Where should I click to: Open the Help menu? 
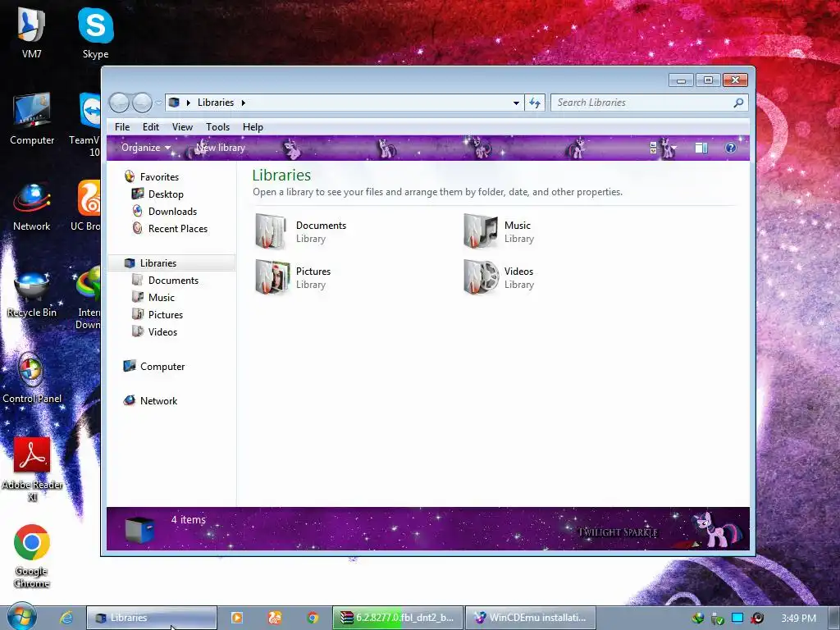(x=253, y=127)
